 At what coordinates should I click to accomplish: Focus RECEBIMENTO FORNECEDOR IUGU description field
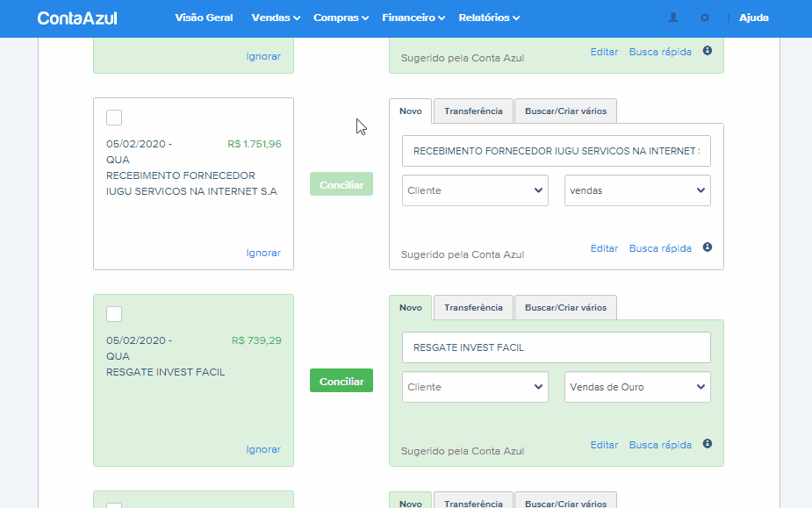pos(557,151)
